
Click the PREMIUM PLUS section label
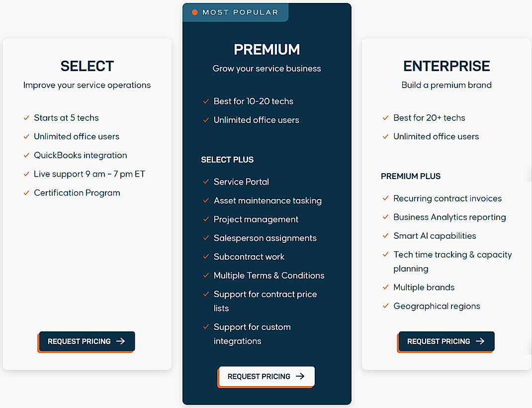pyautogui.click(x=410, y=176)
